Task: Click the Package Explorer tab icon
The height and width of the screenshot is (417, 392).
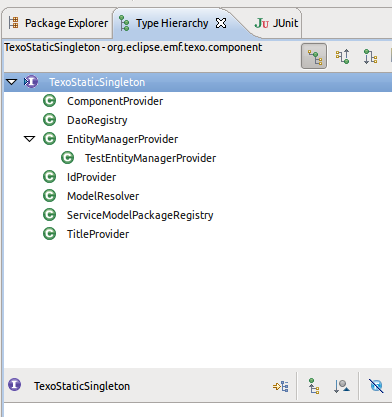Action: pos(14,23)
